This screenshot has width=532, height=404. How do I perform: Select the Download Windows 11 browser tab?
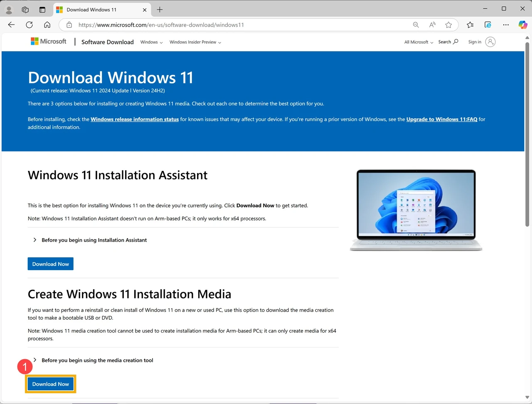pyautogui.click(x=102, y=10)
